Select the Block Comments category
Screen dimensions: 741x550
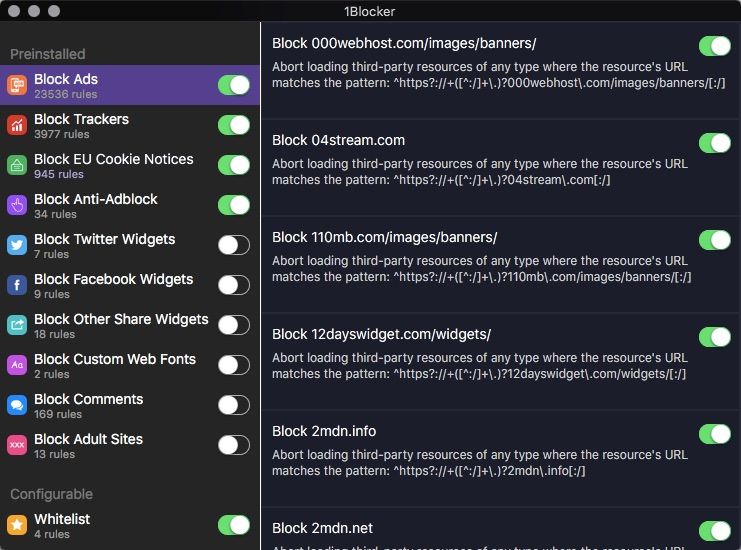pyautogui.click(x=130, y=405)
